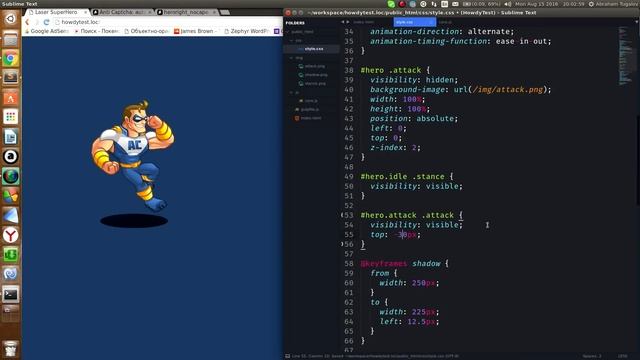Click 'z-index' property on line 46
This screenshot has height=360, width=640.
(387, 147)
